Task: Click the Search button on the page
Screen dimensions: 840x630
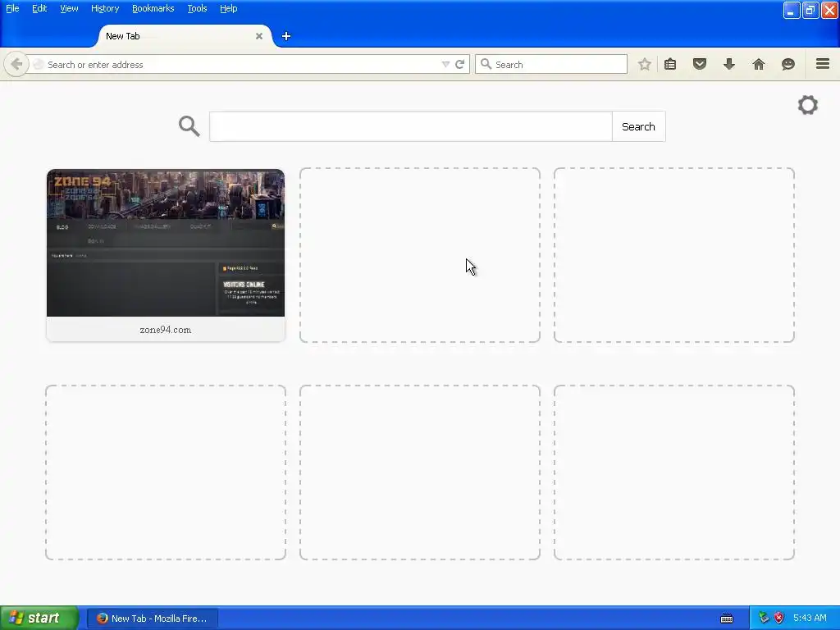Action: [638, 126]
